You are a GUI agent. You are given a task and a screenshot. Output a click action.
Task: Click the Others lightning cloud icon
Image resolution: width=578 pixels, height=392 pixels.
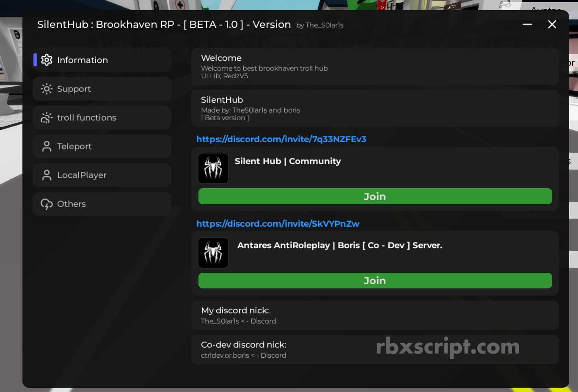[47, 204]
